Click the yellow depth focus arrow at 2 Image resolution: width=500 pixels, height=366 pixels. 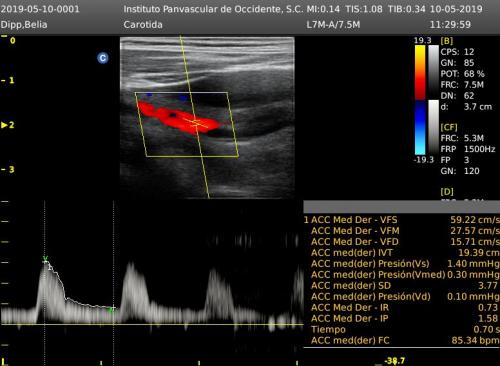tap(4, 125)
